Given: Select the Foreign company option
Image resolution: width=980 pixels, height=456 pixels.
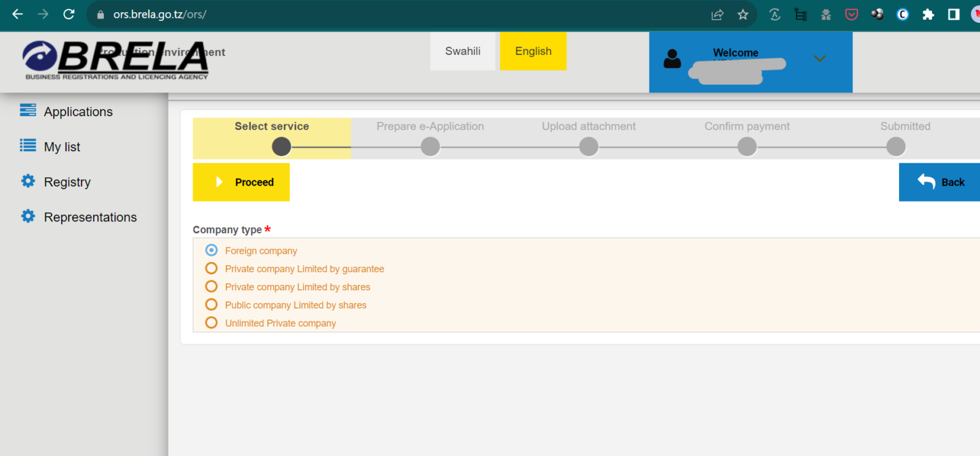Looking at the screenshot, I should tap(211, 250).
